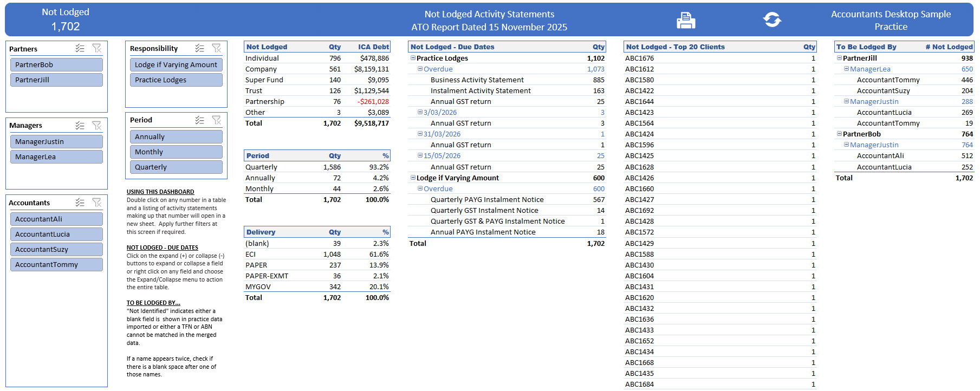Image resolution: width=980 pixels, height=391 pixels.
Task: Select AccountantLucia slicer item
Action: pos(56,234)
